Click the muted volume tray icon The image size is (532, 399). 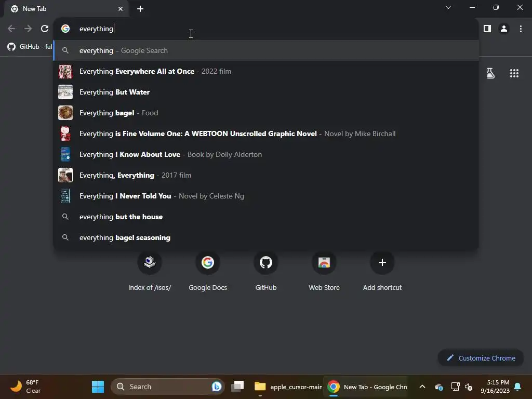[469, 387]
